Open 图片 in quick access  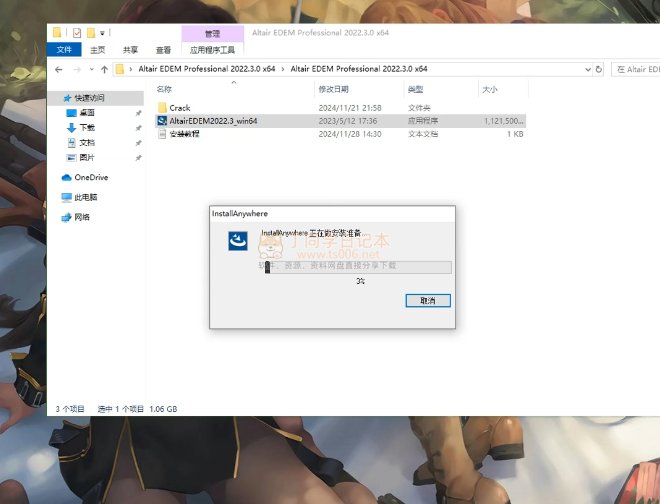coord(87,157)
